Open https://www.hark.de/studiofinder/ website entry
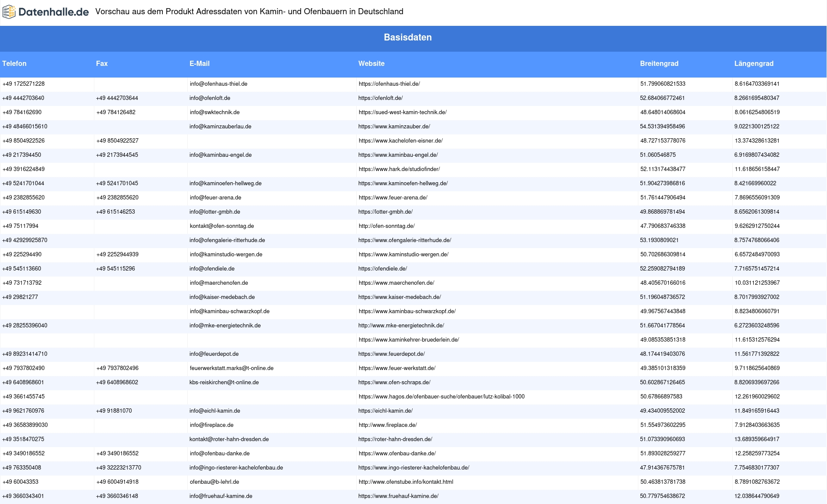This screenshot has width=827, height=504. pos(399,169)
